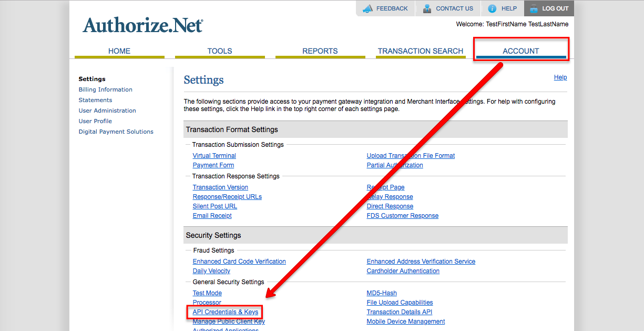Screen dimensions: 644x331
Task: Click the Settings page heading
Action: 203,80
